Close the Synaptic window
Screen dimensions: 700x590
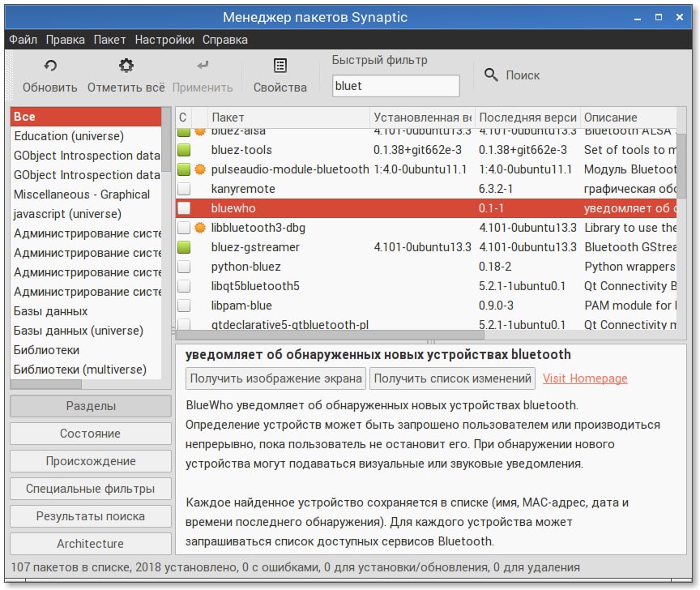pos(680,17)
